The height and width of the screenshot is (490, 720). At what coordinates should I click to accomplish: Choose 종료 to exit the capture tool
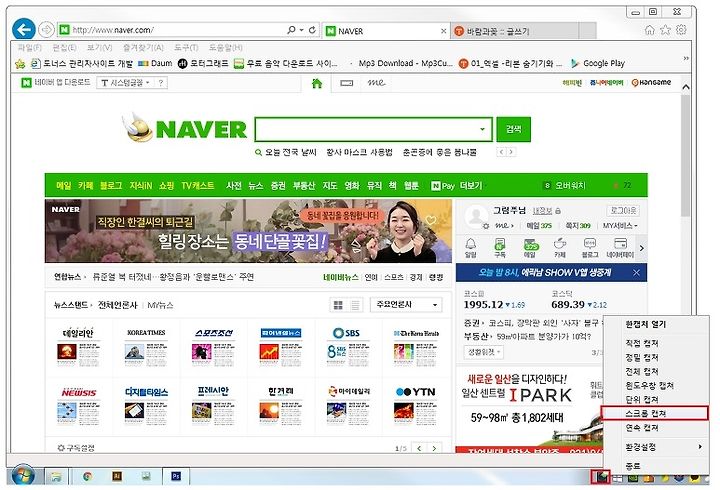pyautogui.click(x=655, y=466)
